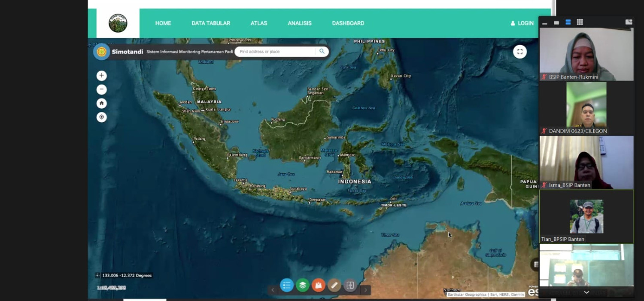The width and height of the screenshot is (644, 301).
Task: Zoom out of the map
Action: 101,89
